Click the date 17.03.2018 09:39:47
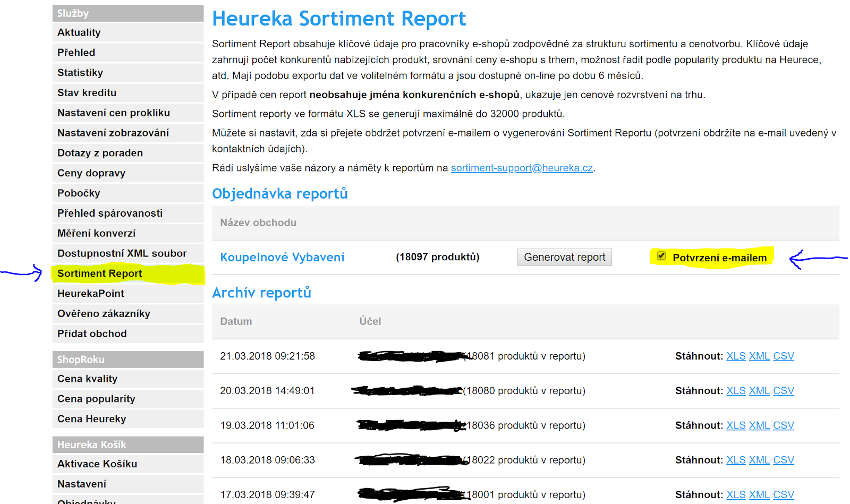Screen dimensions: 850x504 [267, 494]
